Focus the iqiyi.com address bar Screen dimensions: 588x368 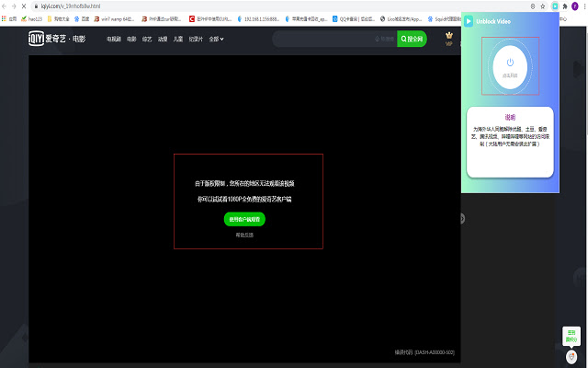281,6
